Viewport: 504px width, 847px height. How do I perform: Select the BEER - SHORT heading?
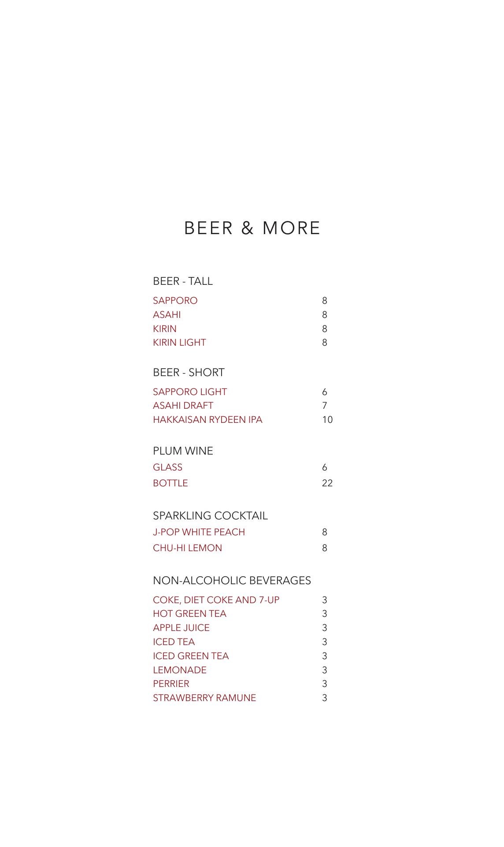(x=189, y=373)
